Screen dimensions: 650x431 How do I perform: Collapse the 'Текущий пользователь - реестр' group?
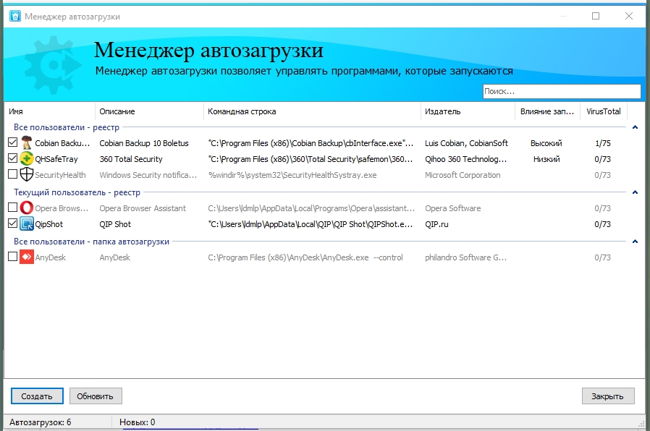point(635,192)
